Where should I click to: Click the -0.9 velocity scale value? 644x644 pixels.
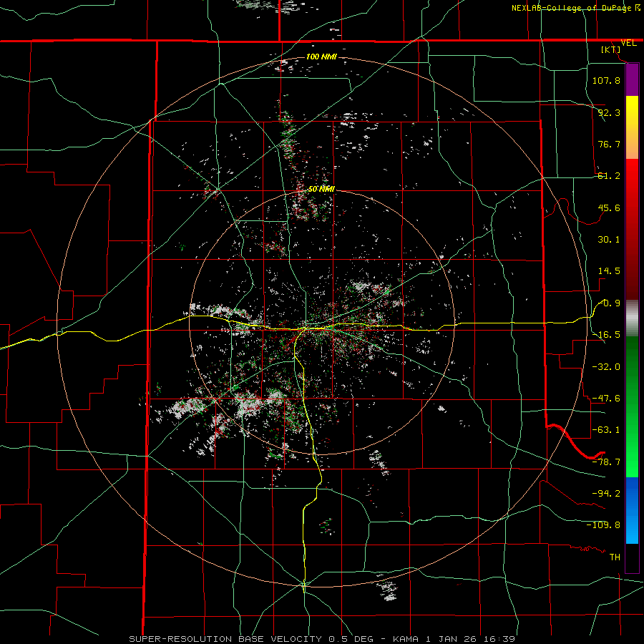[609, 303]
